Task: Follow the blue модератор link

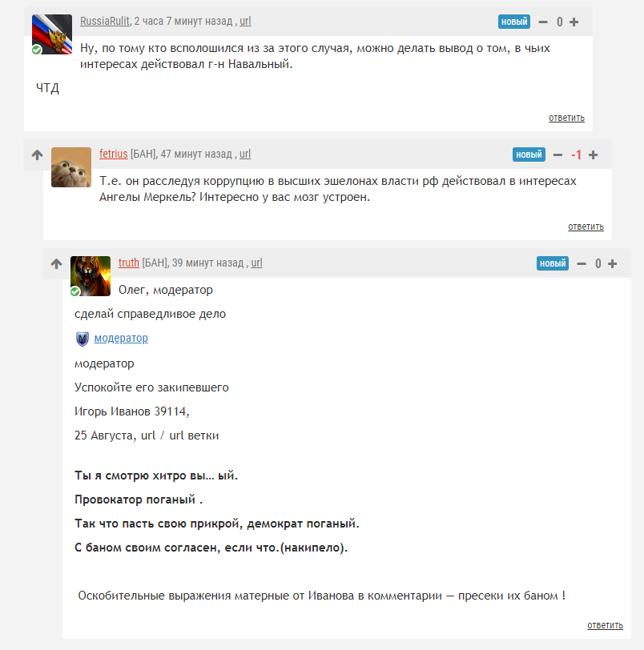Action: tap(121, 339)
